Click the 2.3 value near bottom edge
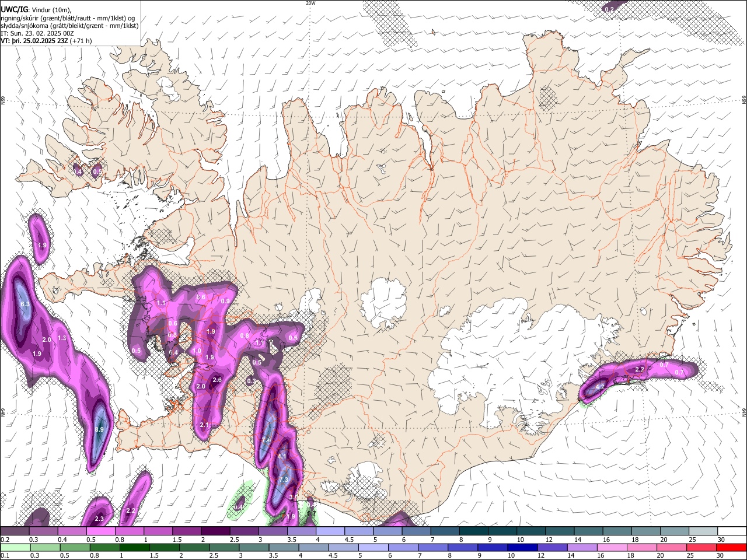Image resolution: width=747 pixels, height=560 pixels. pyautogui.click(x=99, y=519)
